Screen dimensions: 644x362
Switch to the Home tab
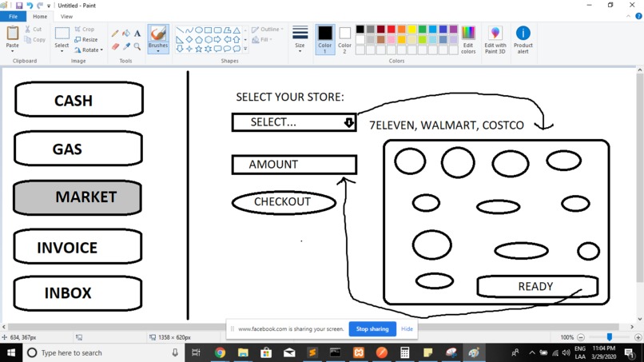(x=40, y=17)
